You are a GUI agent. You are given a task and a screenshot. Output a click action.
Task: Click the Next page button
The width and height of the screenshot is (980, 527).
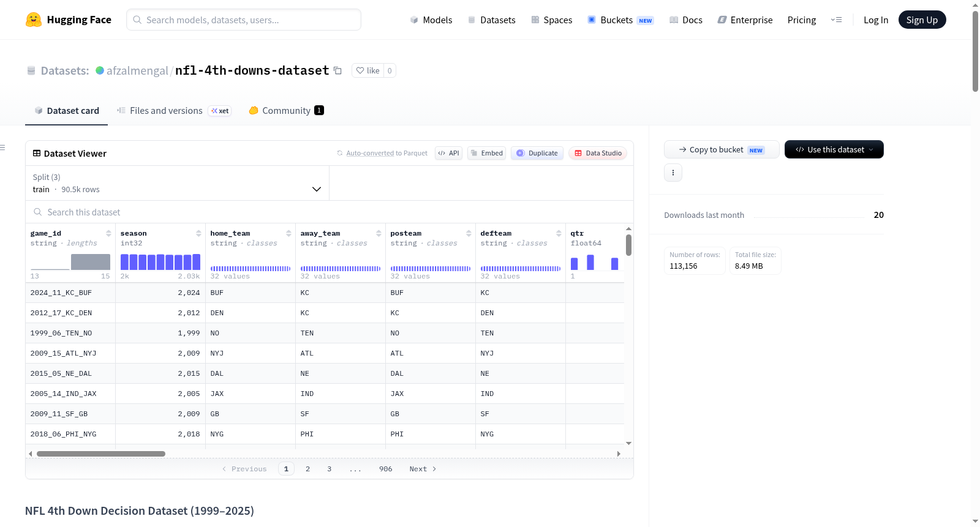[423, 469]
